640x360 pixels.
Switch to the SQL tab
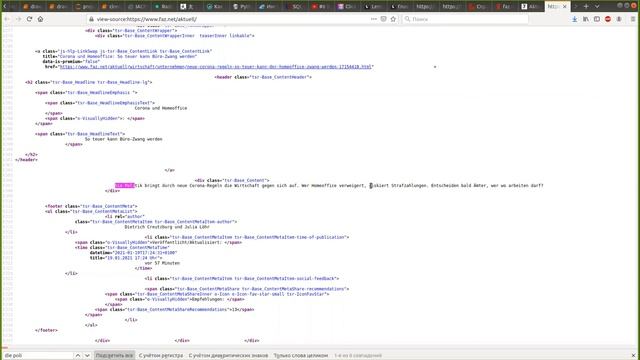click(294, 7)
